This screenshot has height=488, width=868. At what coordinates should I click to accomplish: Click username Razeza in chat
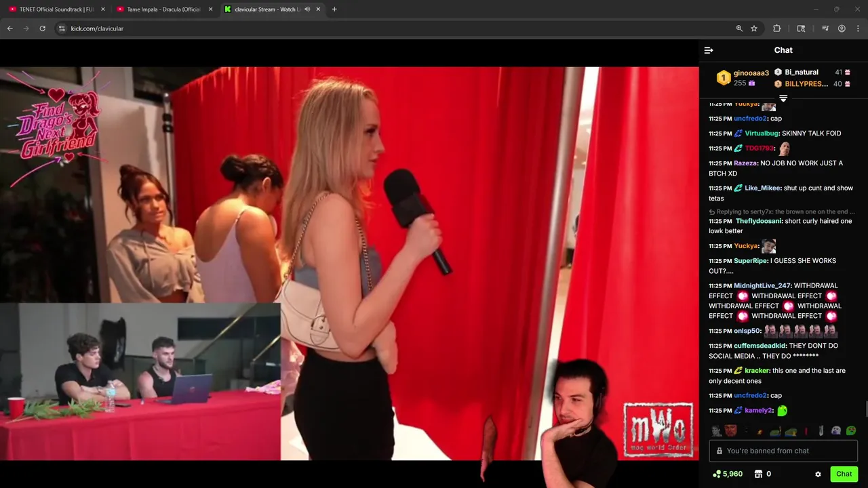745,163
